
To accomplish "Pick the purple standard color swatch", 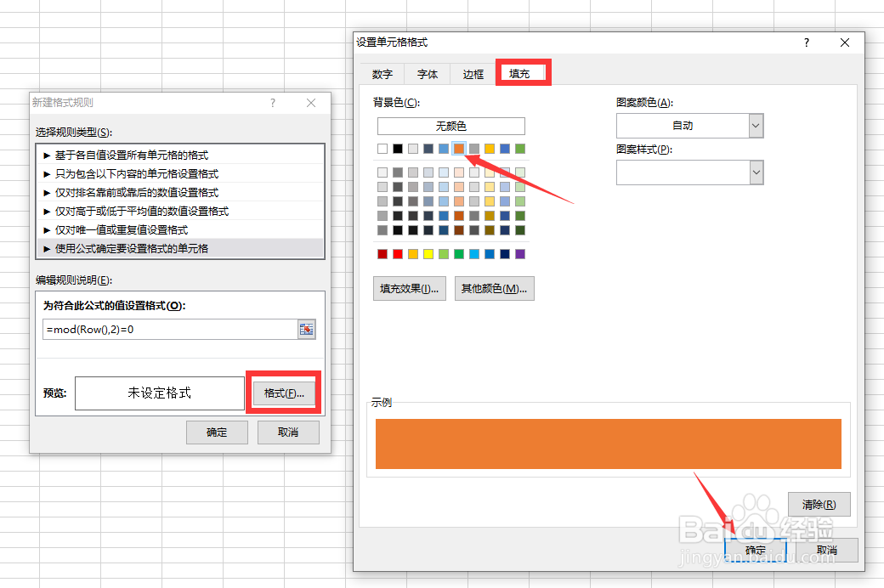I will tap(520, 253).
